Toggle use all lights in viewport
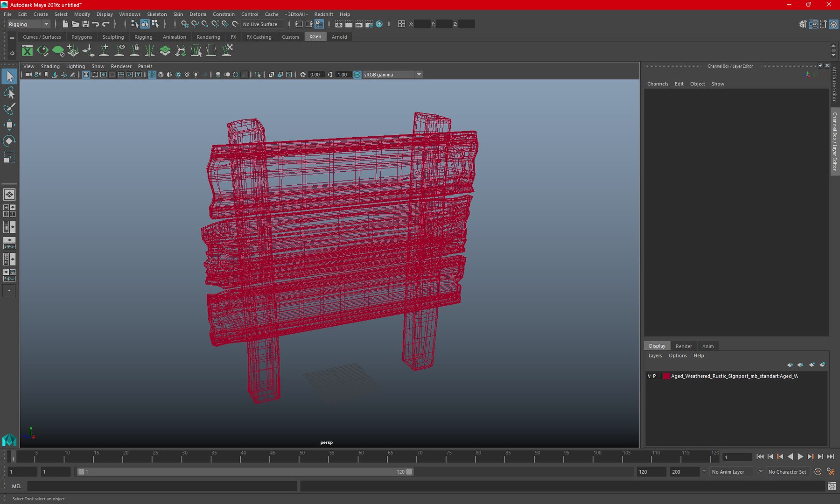Screen dimensions: 840x504 (x=196, y=75)
